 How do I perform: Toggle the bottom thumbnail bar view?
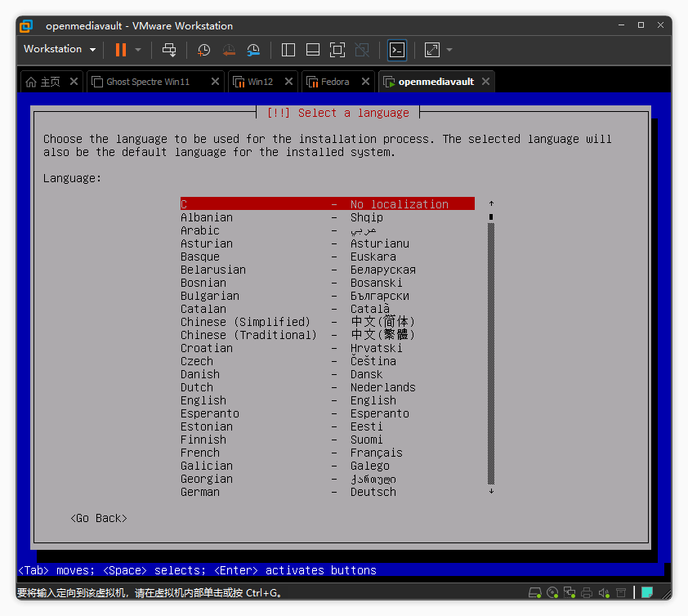(313, 50)
